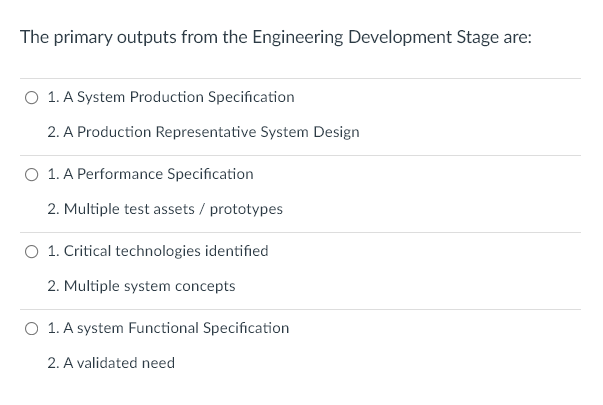Click "2. Multiple test assets / prototypes" text
Screen dimensions: 603x405
click(x=165, y=209)
